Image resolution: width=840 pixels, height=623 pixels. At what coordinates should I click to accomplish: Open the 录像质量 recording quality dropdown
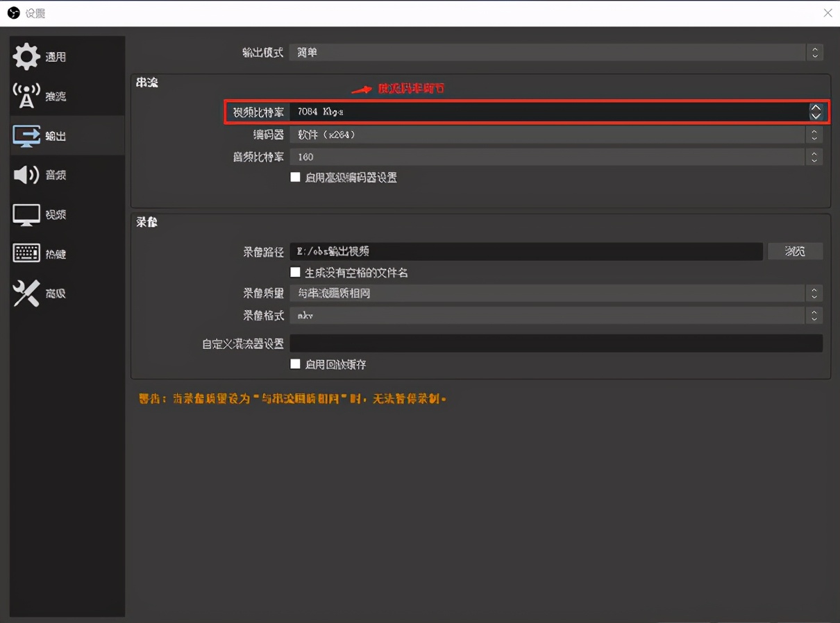pos(814,293)
